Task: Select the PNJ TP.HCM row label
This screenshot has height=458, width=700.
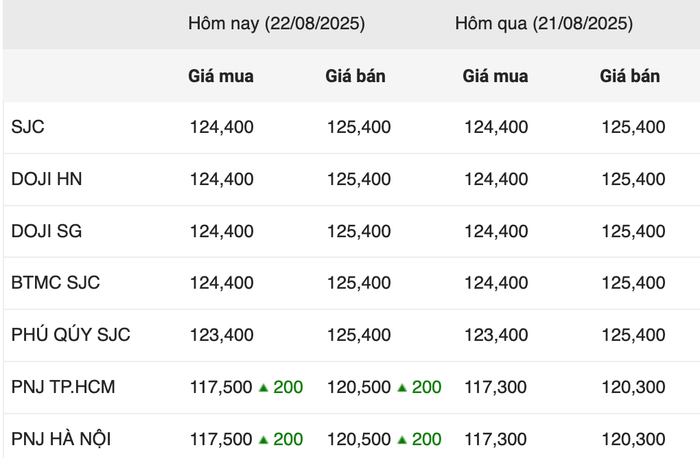Action: click(x=63, y=387)
